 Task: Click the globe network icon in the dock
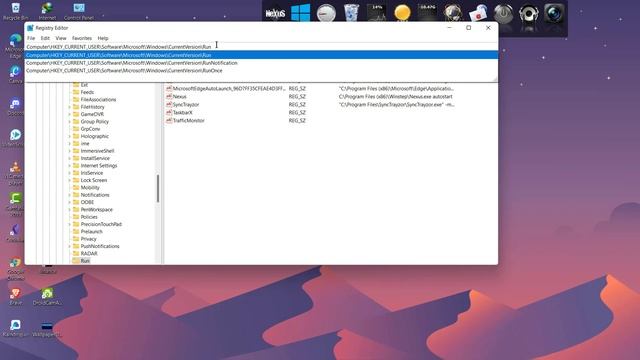point(453,13)
